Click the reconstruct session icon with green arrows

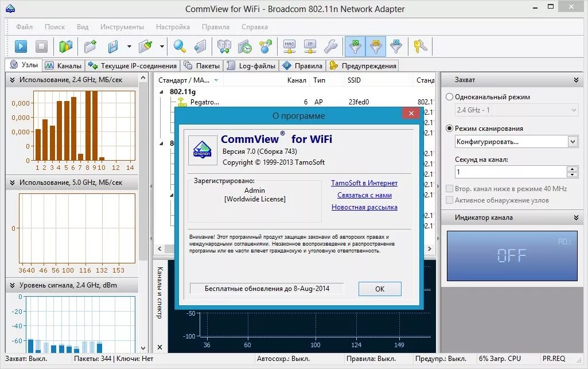[224, 46]
